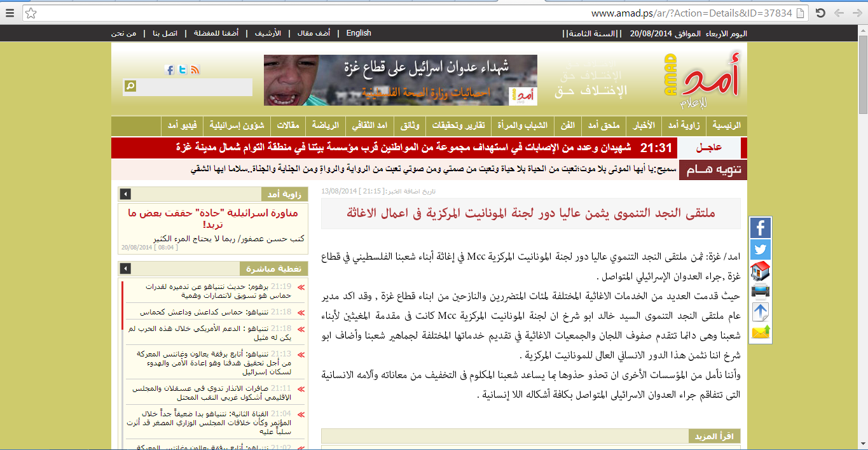The image size is (868, 450).
Task: Open ملحق أمد in the navigation menu
Action: pyautogui.click(x=604, y=125)
